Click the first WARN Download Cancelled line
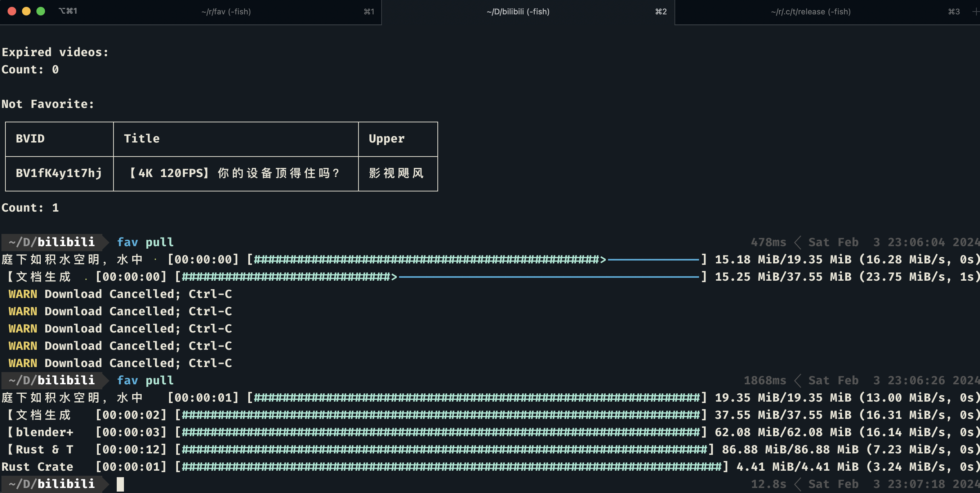This screenshot has height=493, width=980. tap(120, 294)
